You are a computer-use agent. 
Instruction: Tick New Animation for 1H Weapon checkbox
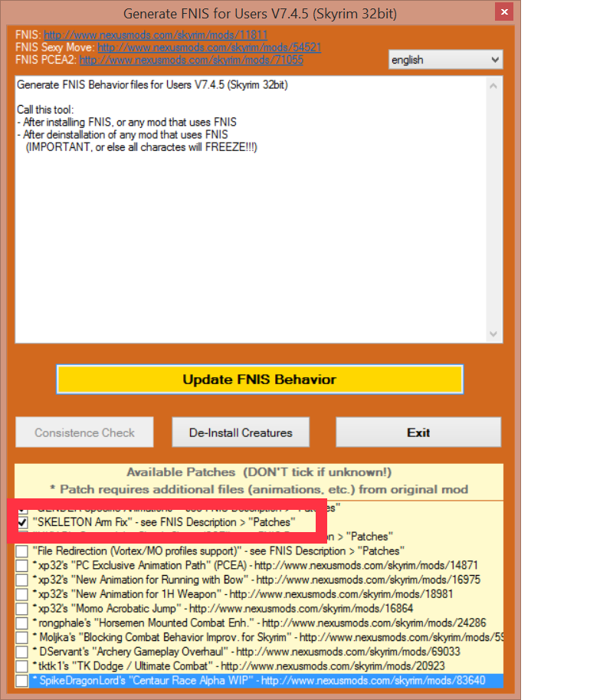click(22, 595)
